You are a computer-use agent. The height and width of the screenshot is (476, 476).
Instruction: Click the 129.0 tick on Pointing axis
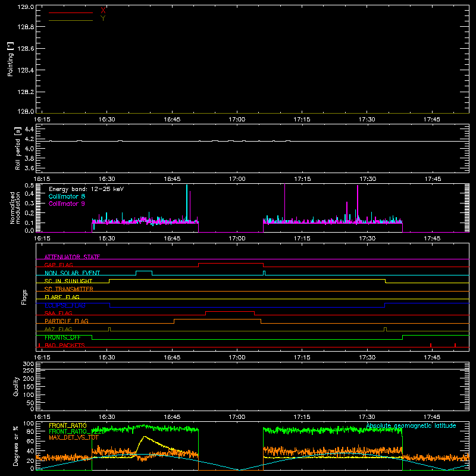tap(26, 7)
